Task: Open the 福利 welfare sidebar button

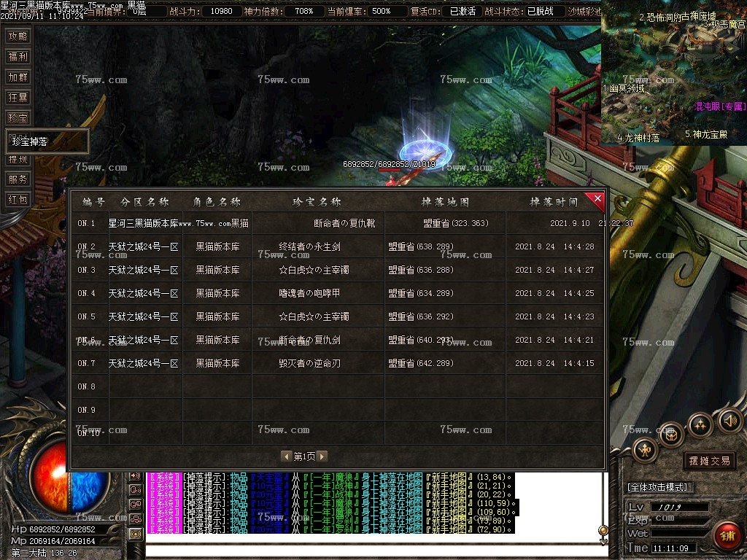Action: [x=18, y=57]
